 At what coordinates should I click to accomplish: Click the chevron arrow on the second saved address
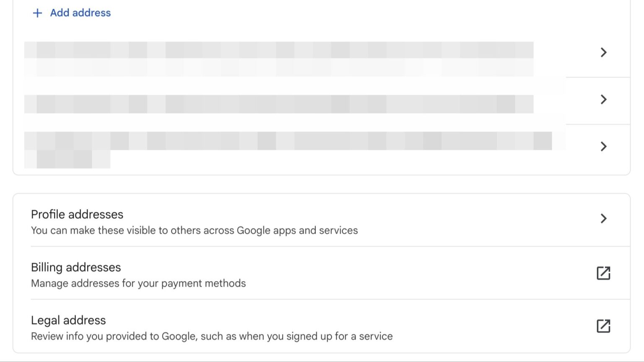click(x=603, y=100)
